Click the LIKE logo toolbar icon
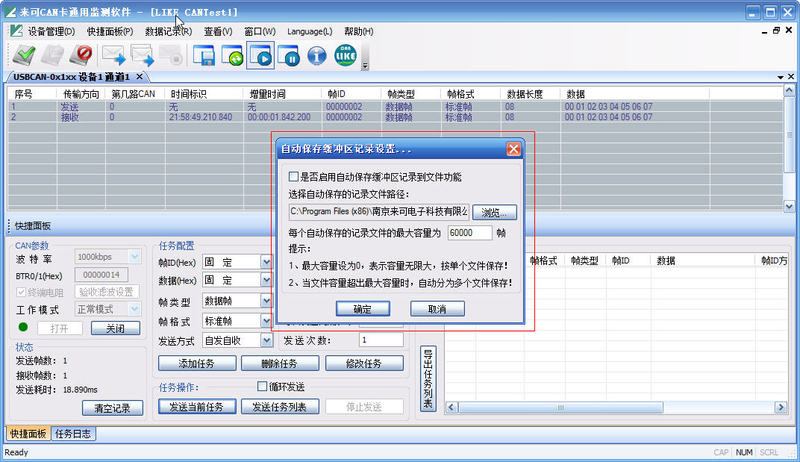The width and height of the screenshot is (800, 462). pos(346,56)
